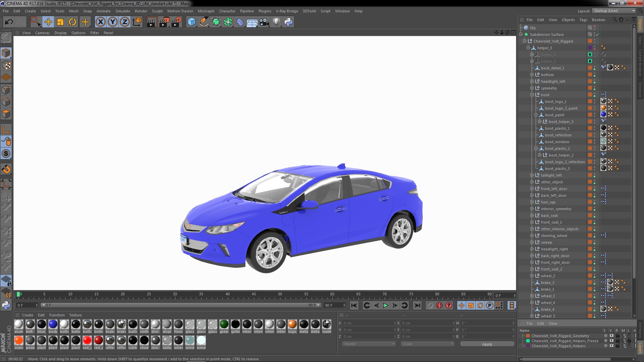The height and width of the screenshot is (362, 644).
Task: Select the logo orange material
Action: [292, 324]
